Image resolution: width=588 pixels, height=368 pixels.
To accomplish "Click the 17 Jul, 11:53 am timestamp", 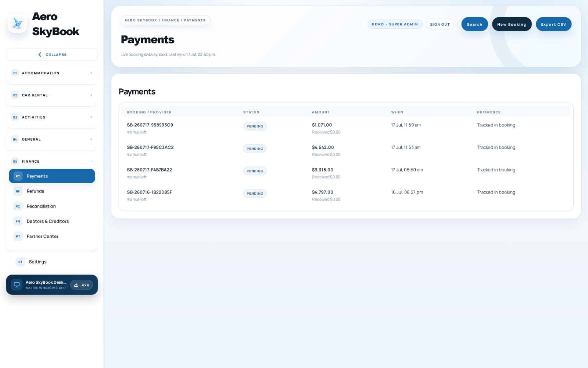I will tap(406, 148).
